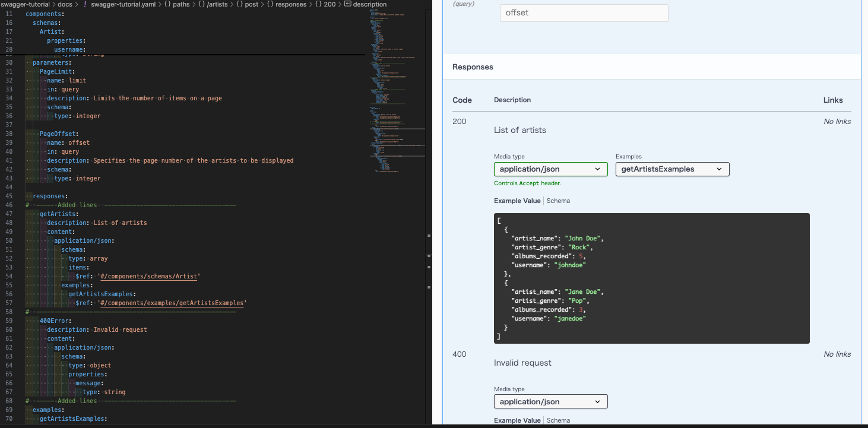Viewport: 868px width, 428px height.
Task: Place cursor on 'name: offset' line
Action: [68, 142]
